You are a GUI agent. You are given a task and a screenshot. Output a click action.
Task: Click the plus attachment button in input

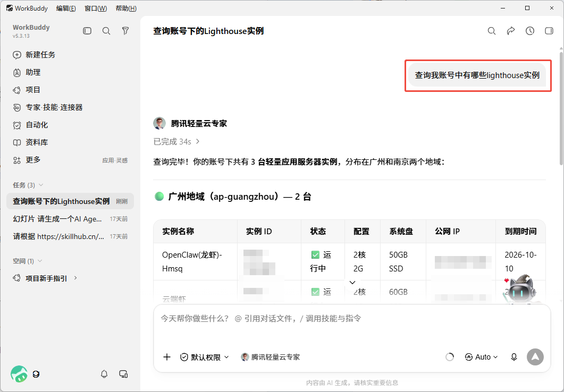[166, 357]
